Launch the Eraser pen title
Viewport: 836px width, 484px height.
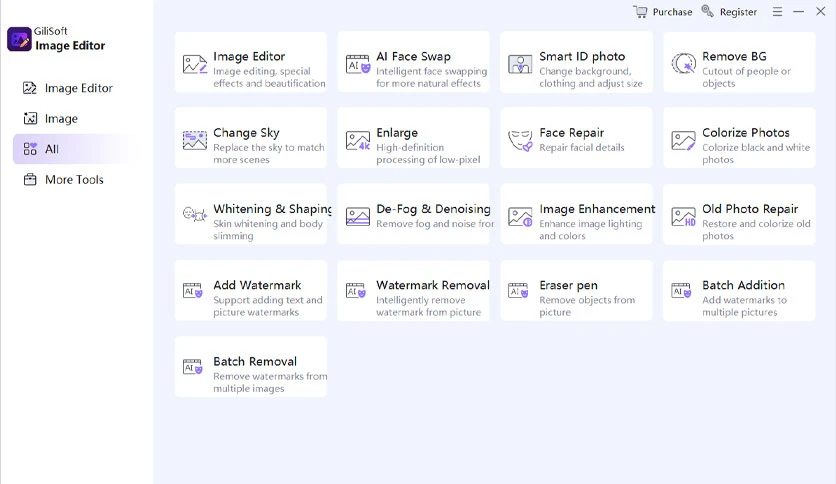[x=568, y=285]
